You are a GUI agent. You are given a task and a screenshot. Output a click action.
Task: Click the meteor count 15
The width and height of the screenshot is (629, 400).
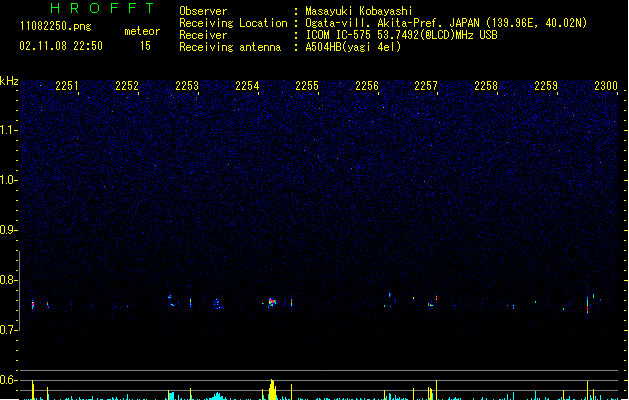pos(145,46)
